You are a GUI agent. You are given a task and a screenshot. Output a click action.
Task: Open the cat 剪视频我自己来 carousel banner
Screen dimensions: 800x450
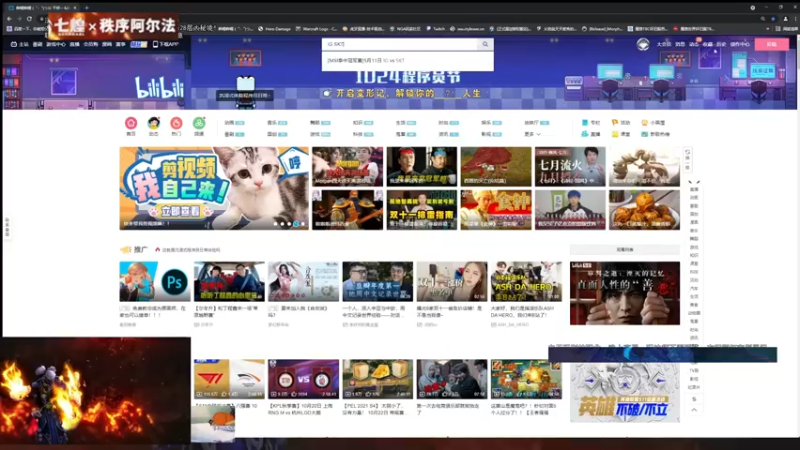click(x=214, y=188)
